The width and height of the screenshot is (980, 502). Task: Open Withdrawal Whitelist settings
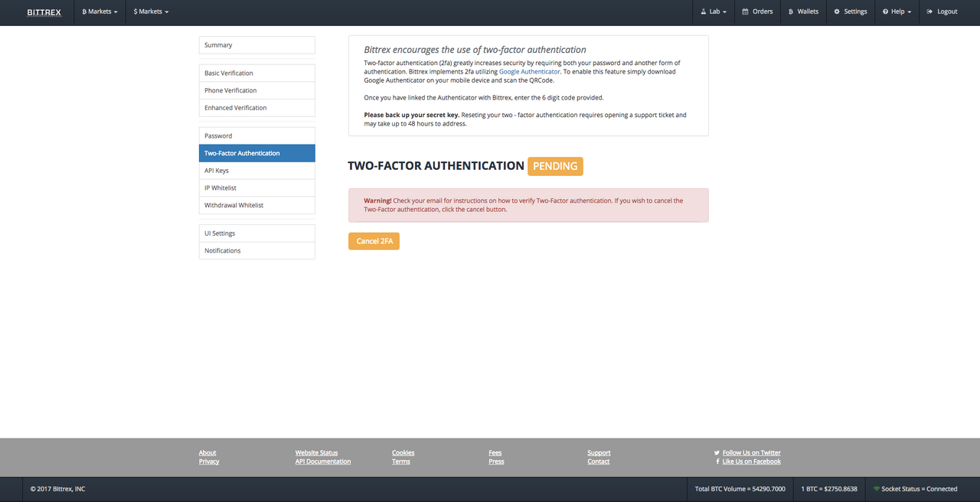point(256,205)
